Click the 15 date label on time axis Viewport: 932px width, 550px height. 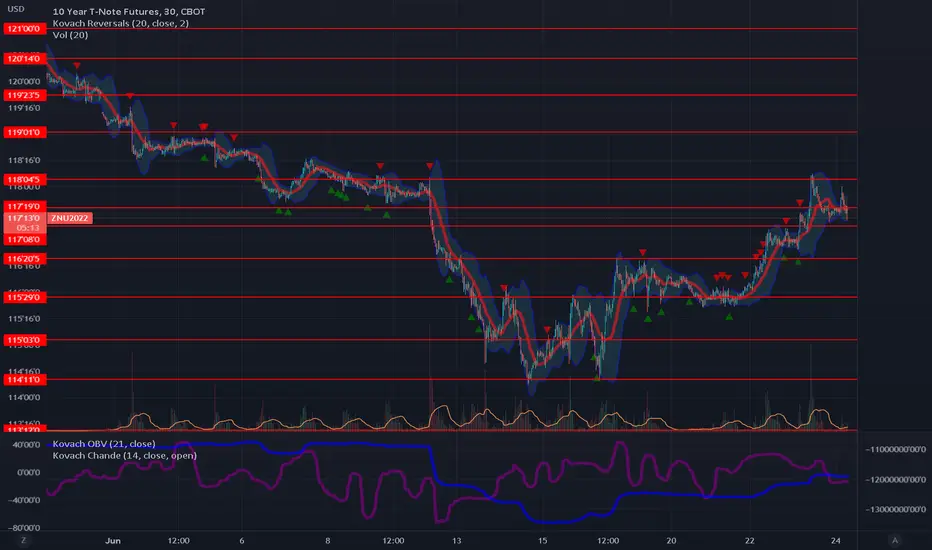[x=543, y=540]
